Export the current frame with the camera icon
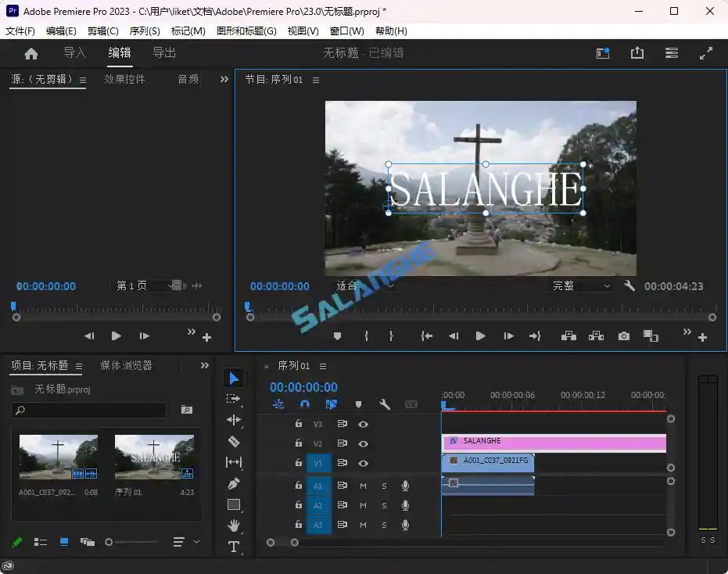 click(x=623, y=335)
